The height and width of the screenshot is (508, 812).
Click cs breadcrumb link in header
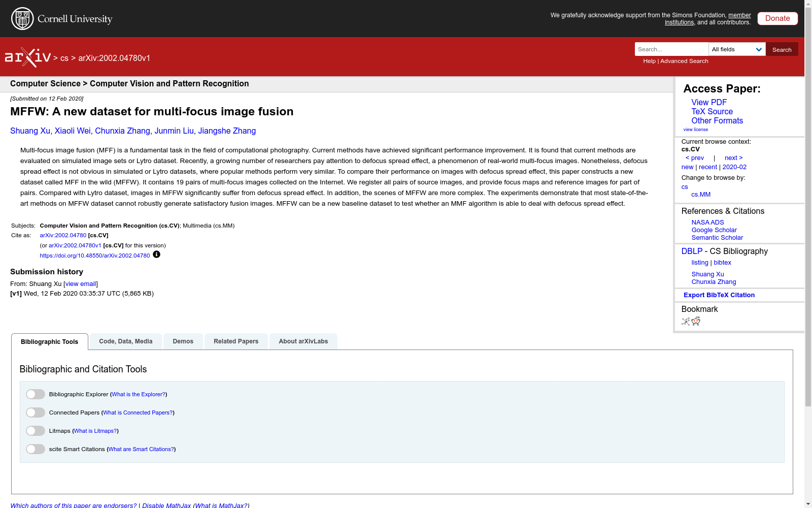[64, 58]
